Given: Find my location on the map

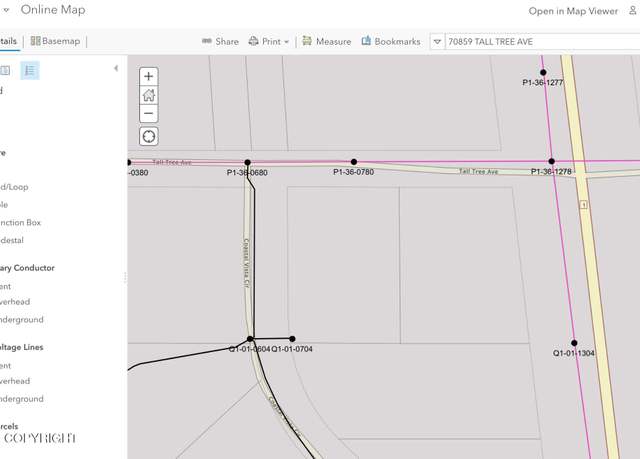Looking at the screenshot, I should click(x=149, y=136).
